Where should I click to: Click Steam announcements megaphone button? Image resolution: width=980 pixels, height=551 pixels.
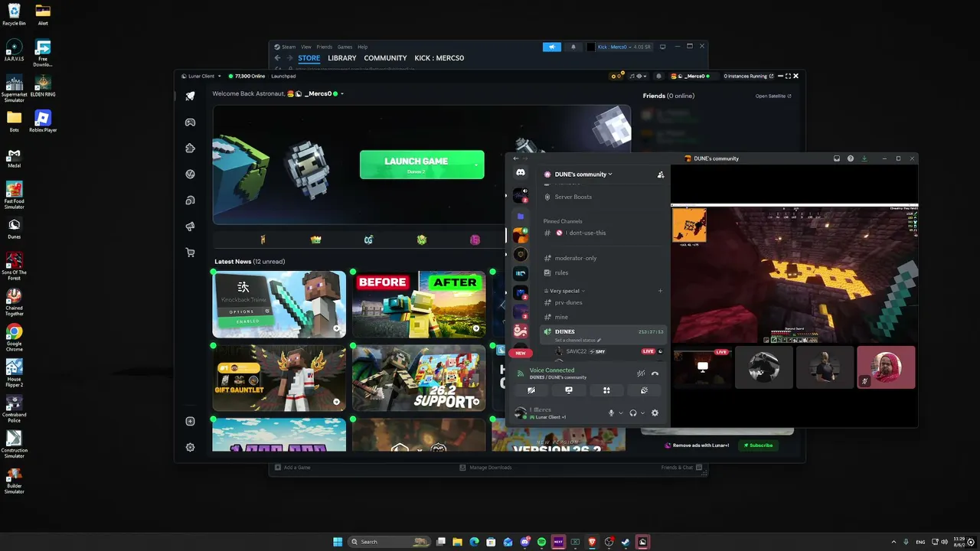coord(552,47)
